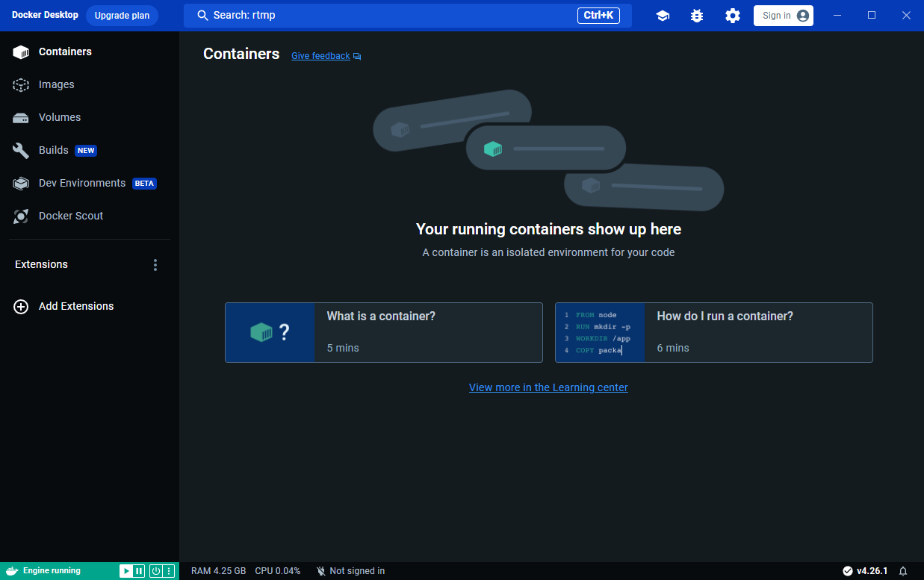Open the engine three-dot options menu
Image resolution: width=924 pixels, height=580 pixels.
click(x=169, y=571)
